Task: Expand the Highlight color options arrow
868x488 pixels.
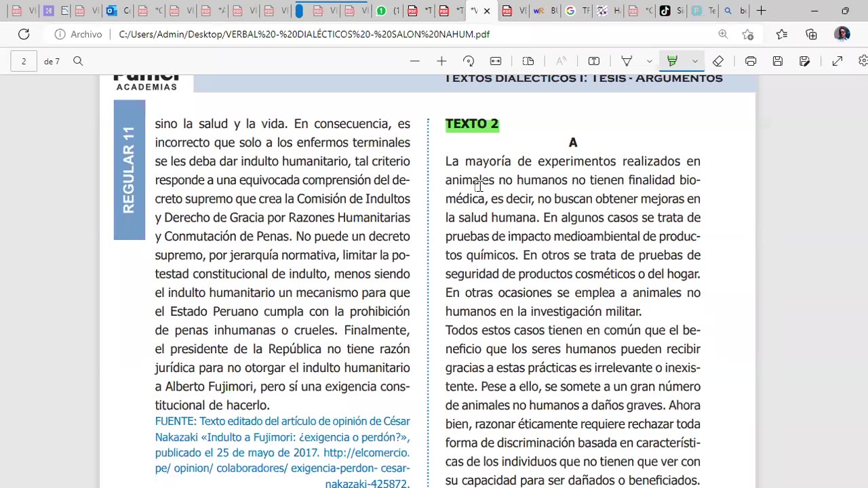Action: (x=694, y=61)
